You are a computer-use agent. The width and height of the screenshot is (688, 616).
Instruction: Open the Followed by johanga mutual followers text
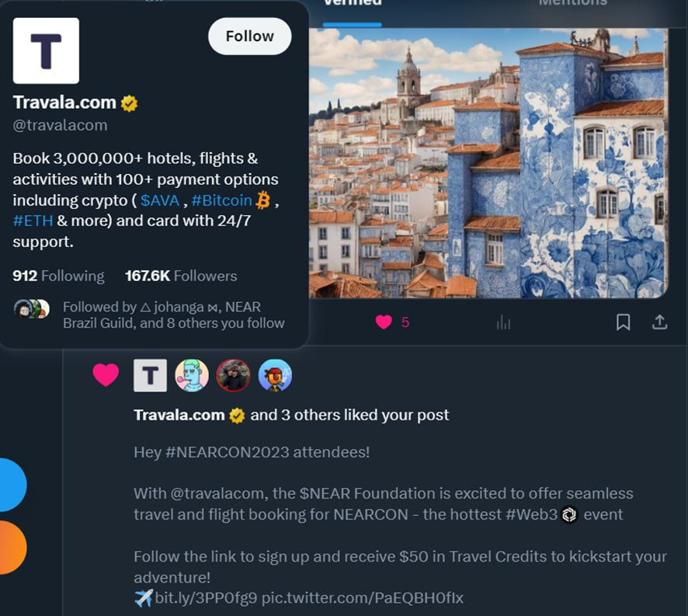174,315
